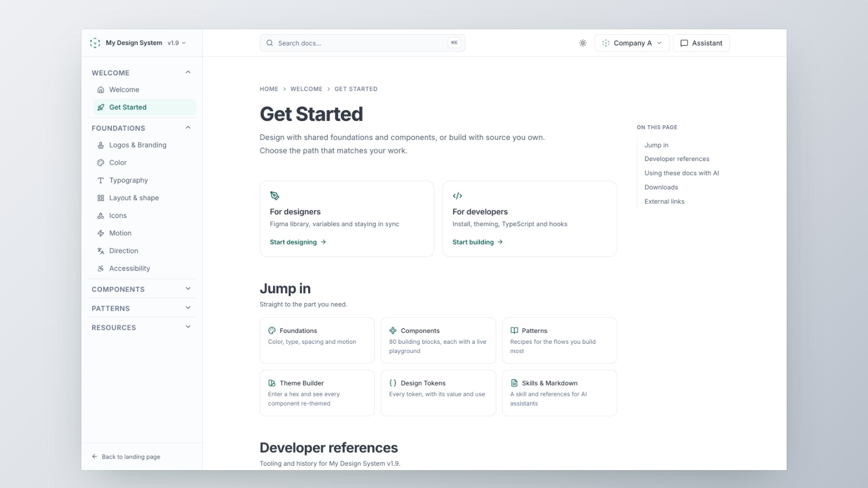The image size is (868, 488).
Task: Click the Motion lightning icon
Action: [100, 233]
